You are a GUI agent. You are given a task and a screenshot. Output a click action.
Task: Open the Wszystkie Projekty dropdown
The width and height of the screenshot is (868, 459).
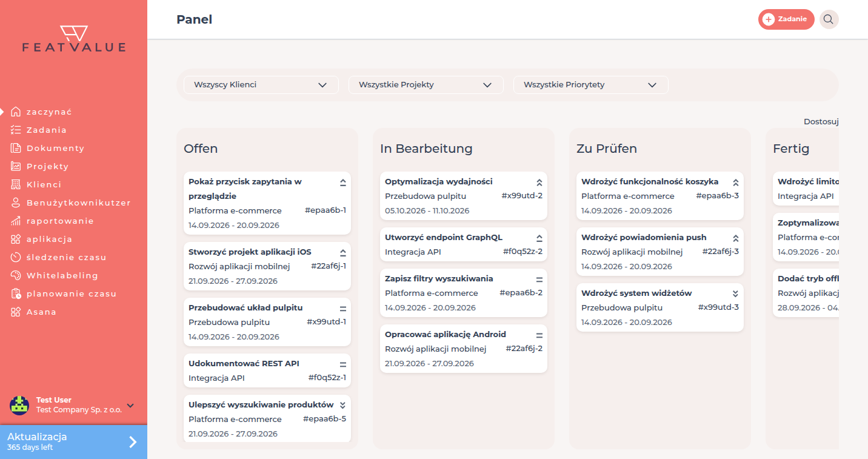(x=426, y=85)
